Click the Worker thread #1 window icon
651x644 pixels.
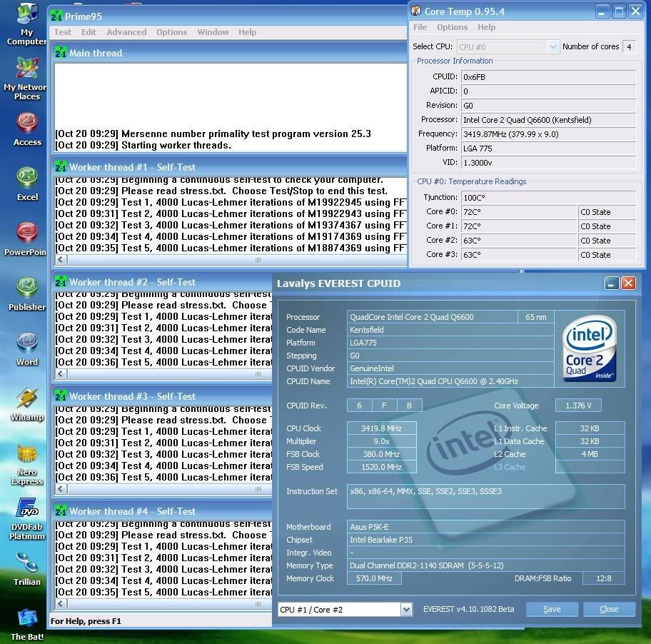tap(61, 167)
